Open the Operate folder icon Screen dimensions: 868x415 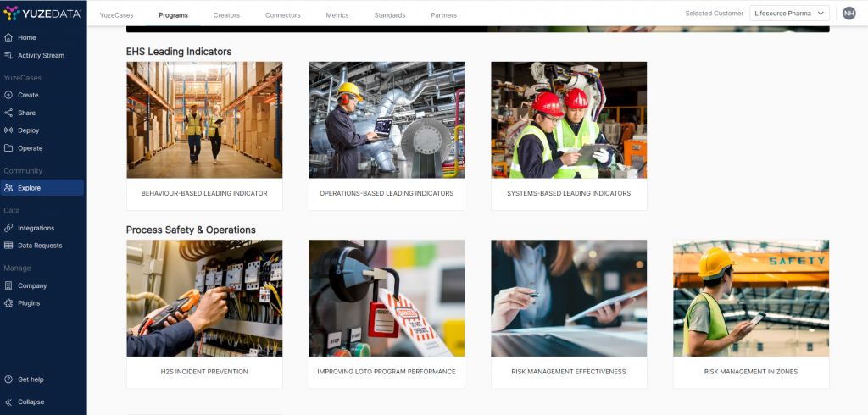pos(8,148)
